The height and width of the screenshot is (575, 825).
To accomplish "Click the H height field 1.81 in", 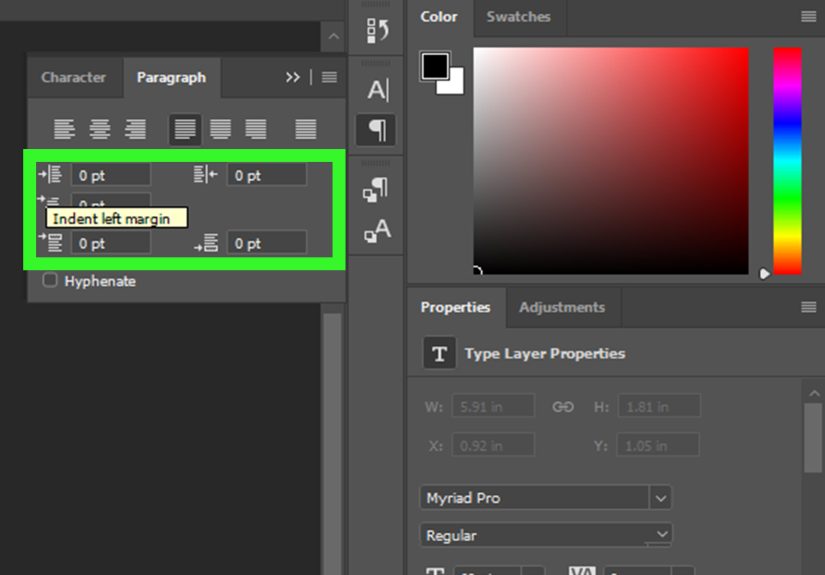I will (659, 407).
